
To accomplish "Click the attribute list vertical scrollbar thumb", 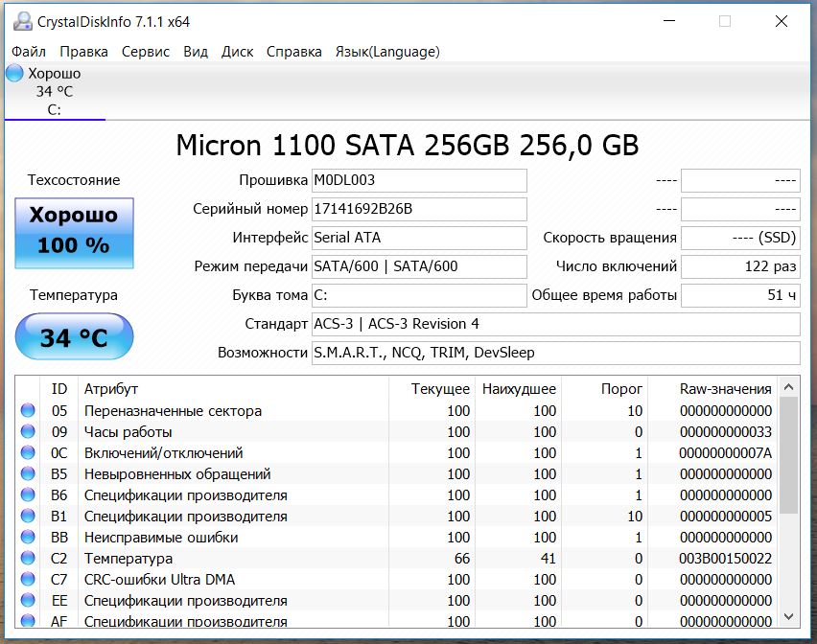I will [788, 455].
